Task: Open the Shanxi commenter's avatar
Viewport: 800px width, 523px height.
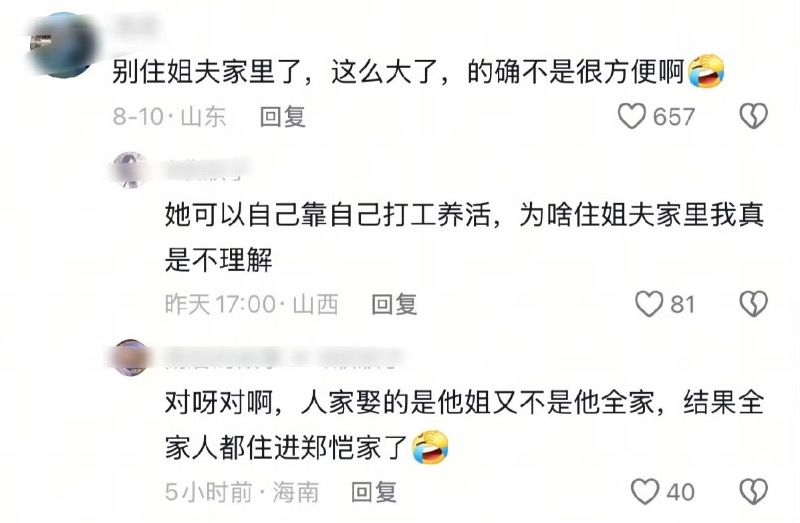Action: 130,169
